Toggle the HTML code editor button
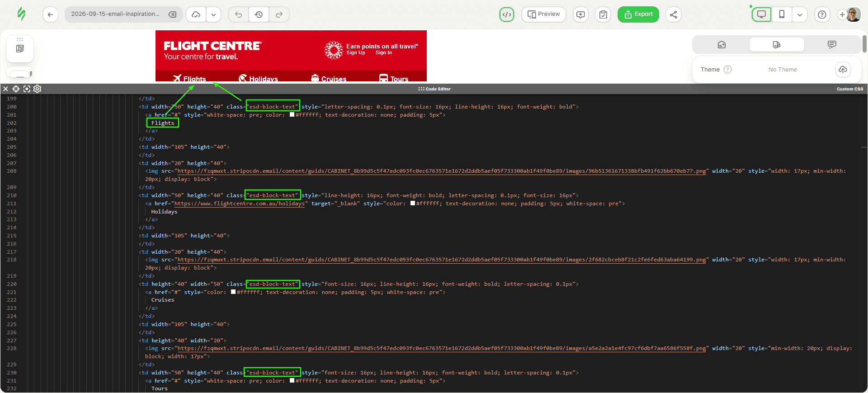Viewport: 868px width, 393px height. tap(507, 14)
